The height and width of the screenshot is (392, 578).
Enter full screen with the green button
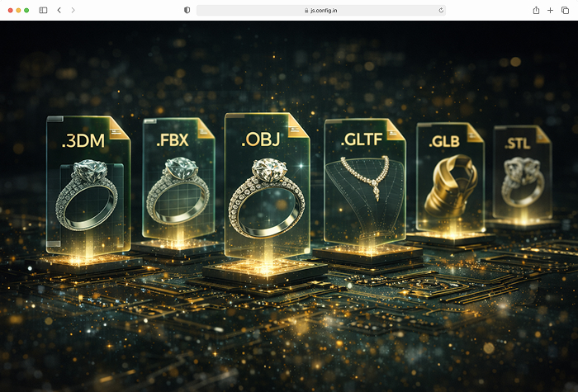(26, 10)
